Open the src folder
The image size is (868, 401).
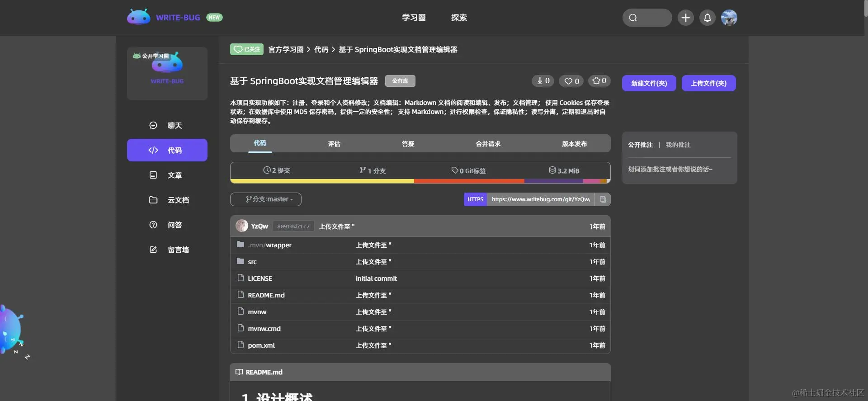[x=252, y=262]
